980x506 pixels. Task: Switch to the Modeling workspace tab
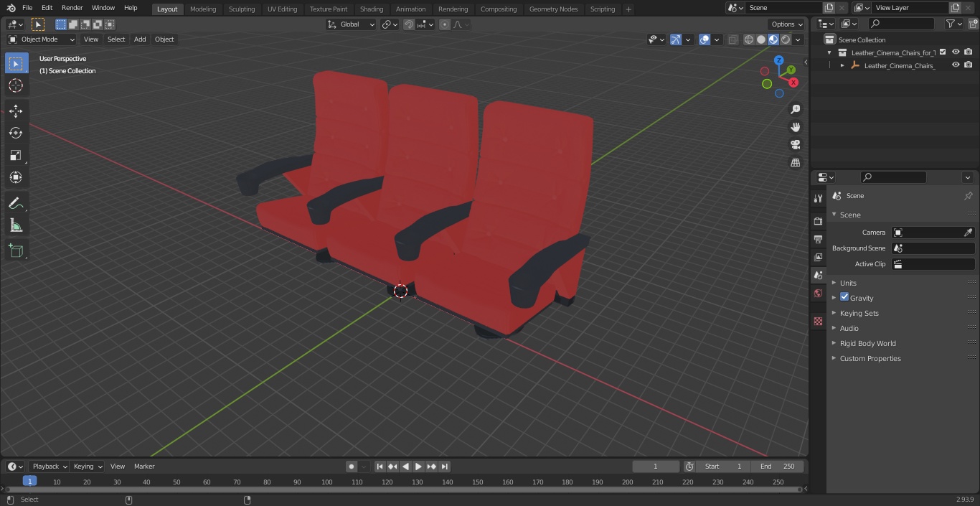point(203,9)
